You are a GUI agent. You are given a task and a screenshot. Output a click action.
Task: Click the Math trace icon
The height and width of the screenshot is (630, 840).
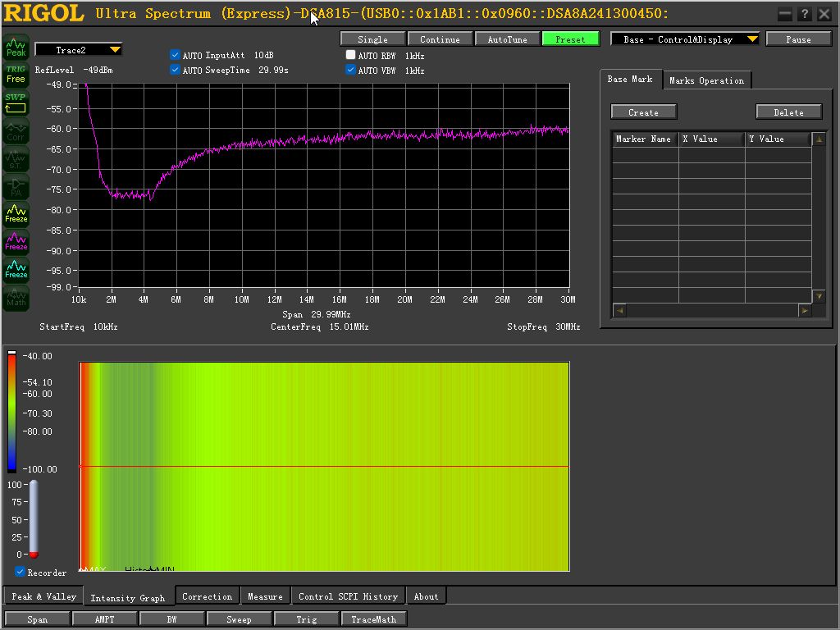[16, 297]
